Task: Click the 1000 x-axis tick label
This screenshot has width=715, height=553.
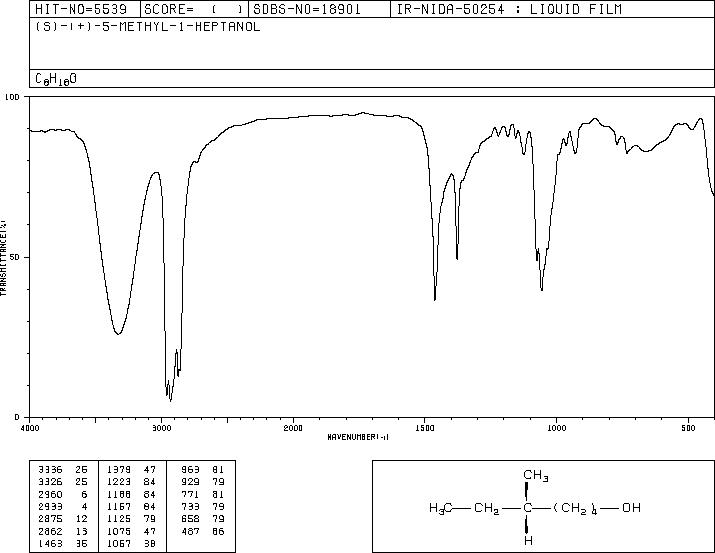Action: pos(556,428)
